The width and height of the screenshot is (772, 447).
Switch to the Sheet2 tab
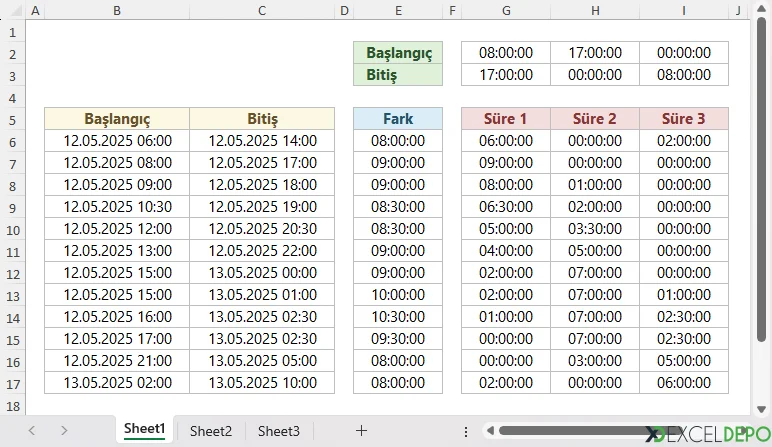point(210,431)
